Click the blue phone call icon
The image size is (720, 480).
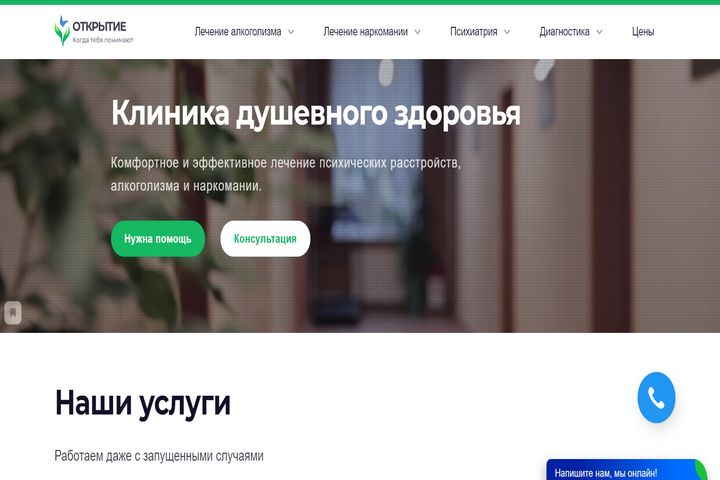coord(656,397)
